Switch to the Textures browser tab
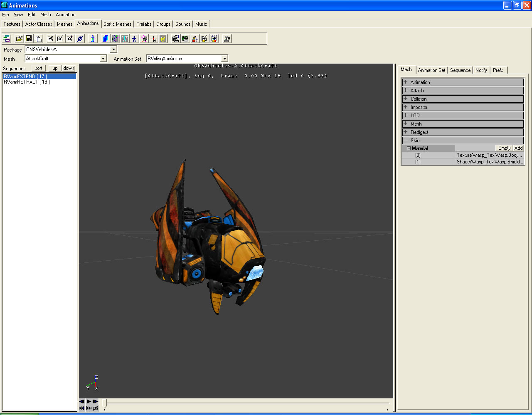 (12, 24)
